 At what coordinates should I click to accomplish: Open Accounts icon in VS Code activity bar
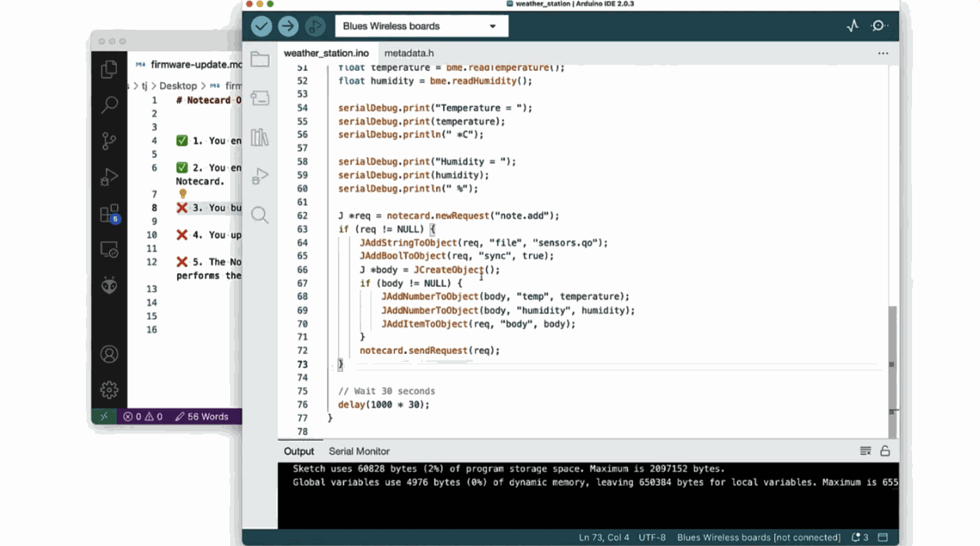coord(109,353)
